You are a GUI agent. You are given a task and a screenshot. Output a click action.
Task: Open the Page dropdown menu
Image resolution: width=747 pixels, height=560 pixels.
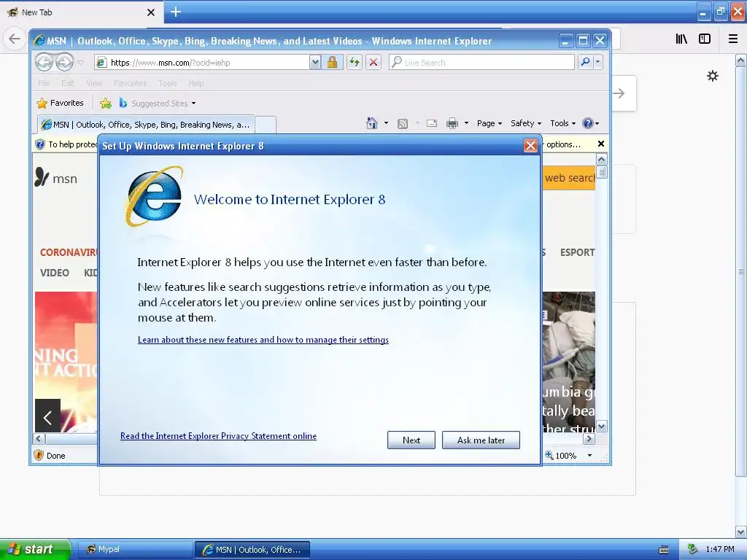pos(489,123)
